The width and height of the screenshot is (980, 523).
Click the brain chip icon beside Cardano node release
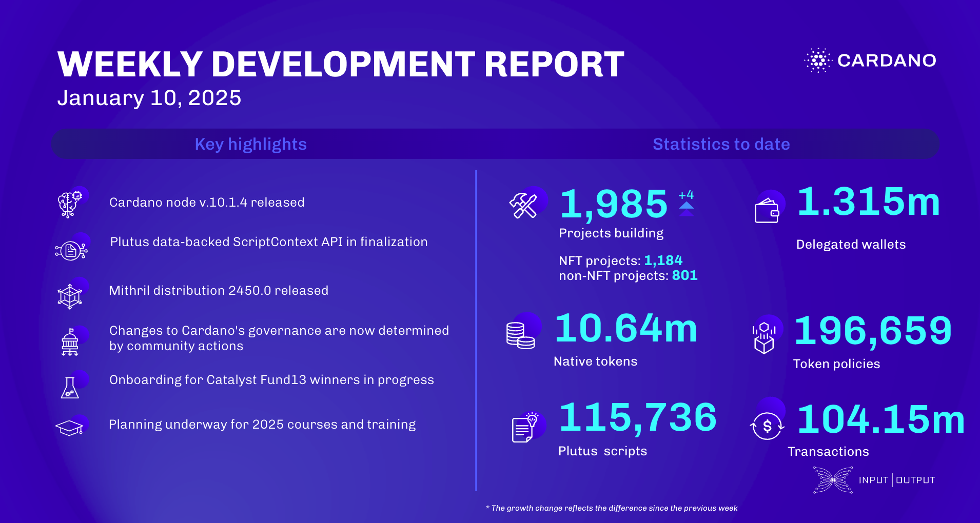70,205
